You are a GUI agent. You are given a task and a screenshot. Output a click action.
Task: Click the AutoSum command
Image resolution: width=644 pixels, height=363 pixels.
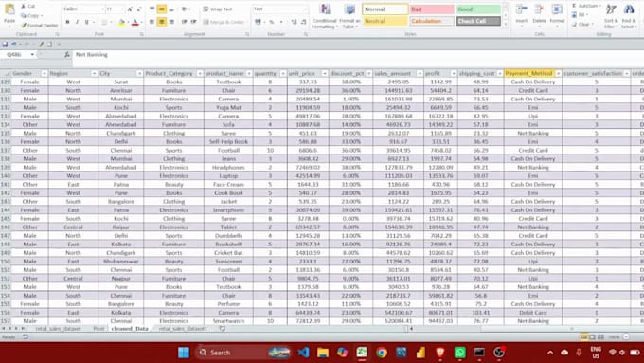click(585, 6)
